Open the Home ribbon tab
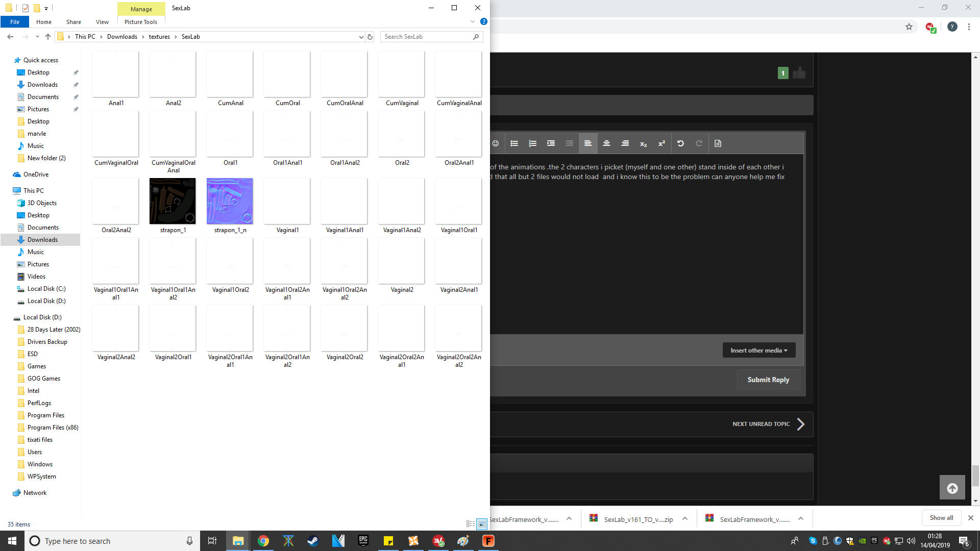 tap(44, 22)
